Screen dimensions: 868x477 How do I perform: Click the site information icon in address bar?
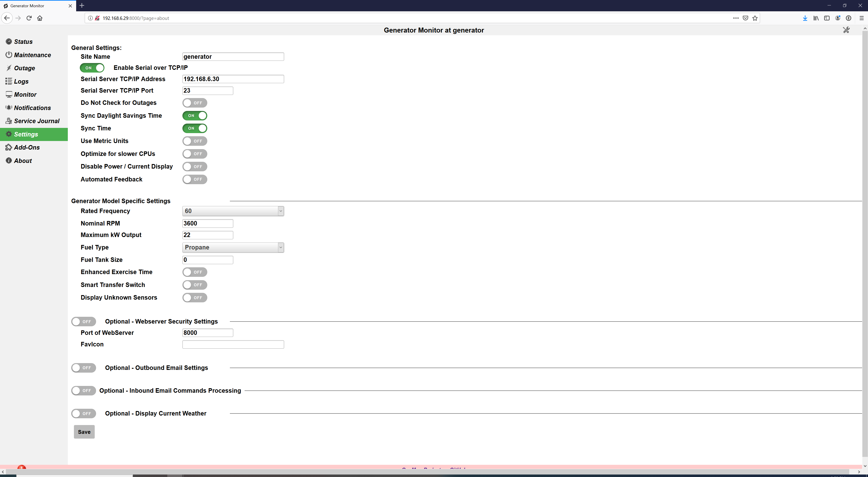point(90,18)
